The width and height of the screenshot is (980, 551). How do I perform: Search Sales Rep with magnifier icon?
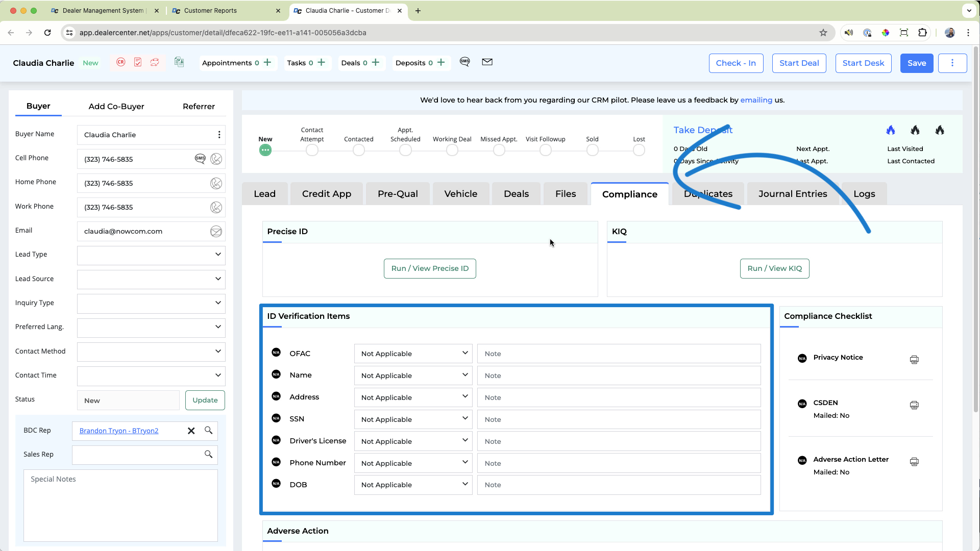pos(209,454)
